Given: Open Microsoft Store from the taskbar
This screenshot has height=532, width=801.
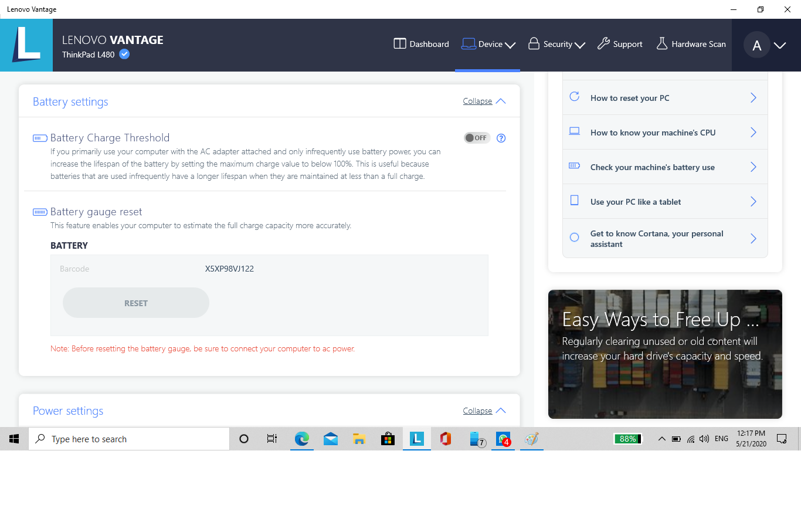Looking at the screenshot, I should (388, 439).
